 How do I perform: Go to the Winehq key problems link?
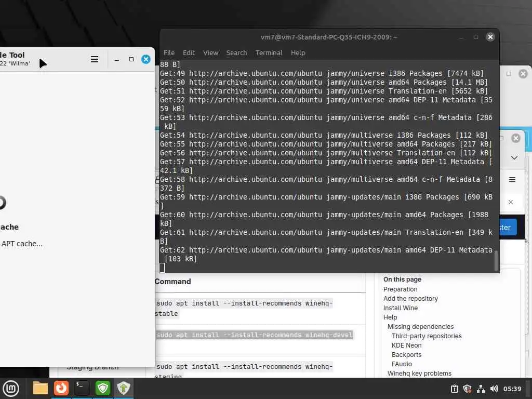click(x=419, y=374)
